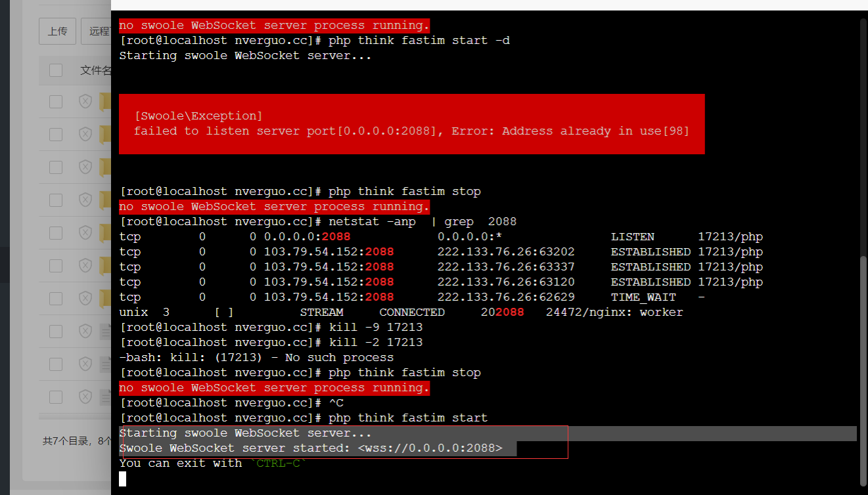This screenshot has width=868, height=495.
Task: Click the 远程 remote download button behind terminal
Action: point(96,31)
